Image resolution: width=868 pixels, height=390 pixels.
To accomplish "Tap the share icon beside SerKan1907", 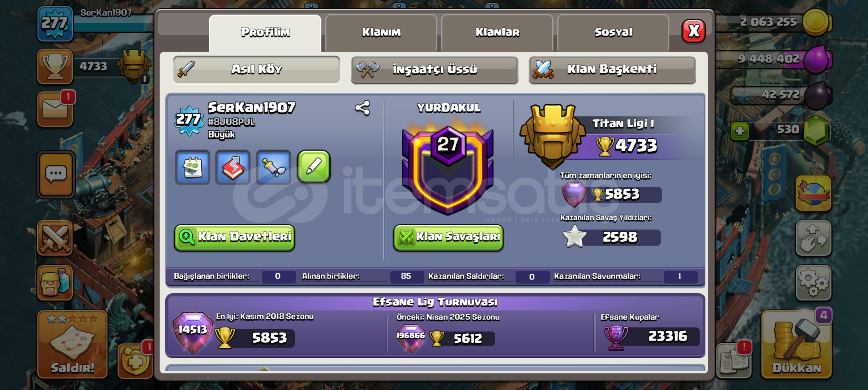I will pyautogui.click(x=362, y=108).
